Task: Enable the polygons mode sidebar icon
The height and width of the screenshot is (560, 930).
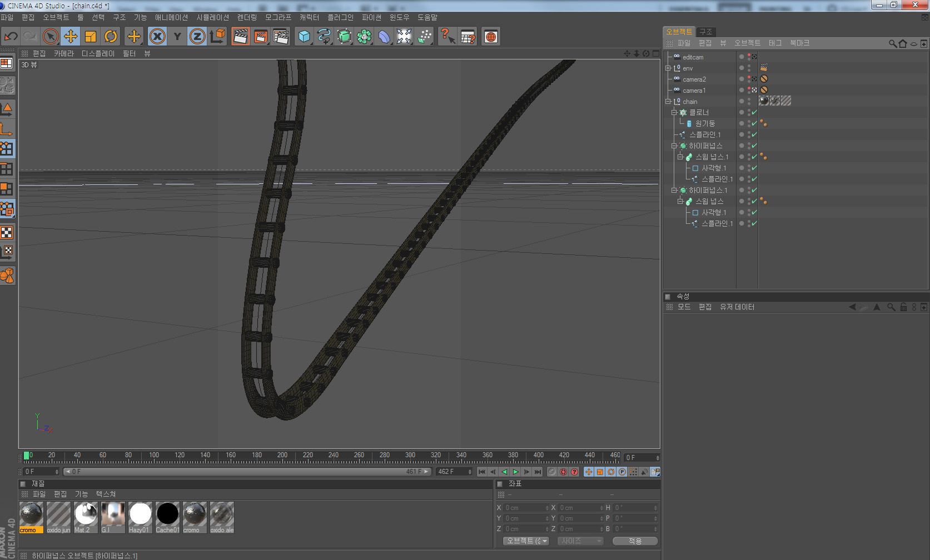Action: pyautogui.click(x=7, y=188)
